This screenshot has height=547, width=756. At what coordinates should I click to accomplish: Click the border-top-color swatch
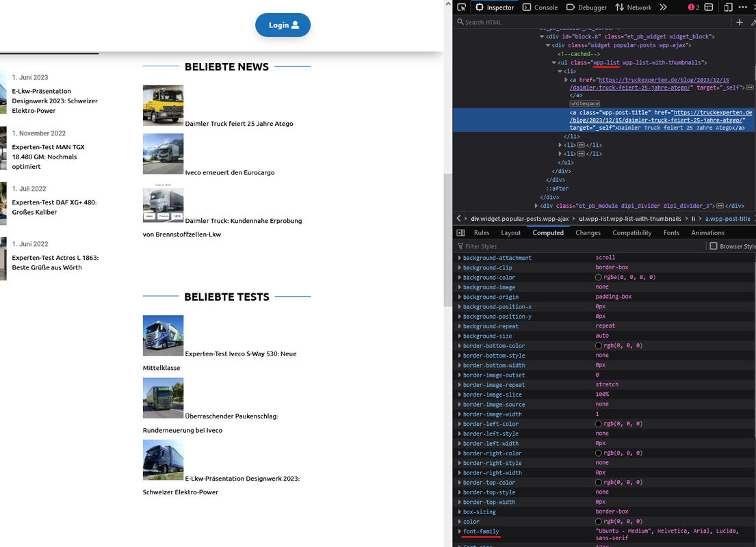pyautogui.click(x=599, y=483)
